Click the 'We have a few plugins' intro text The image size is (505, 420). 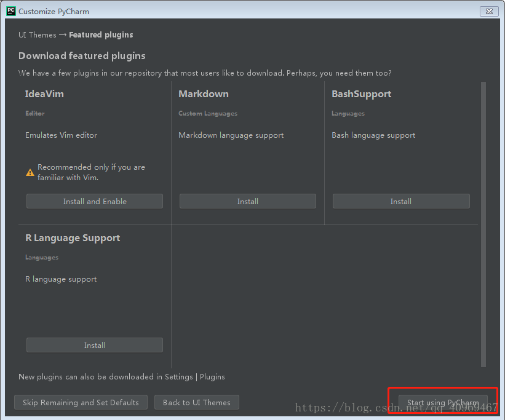(205, 73)
